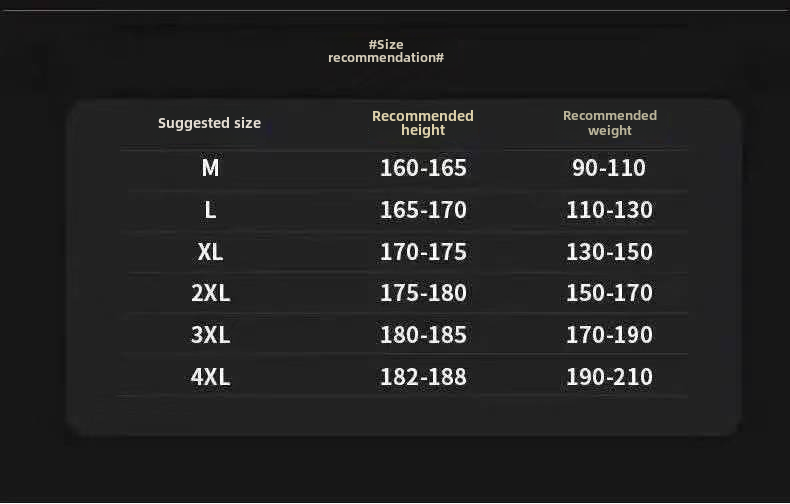The width and height of the screenshot is (790, 504).
Task: Click the 130-150 weight value
Action: (x=609, y=252)
